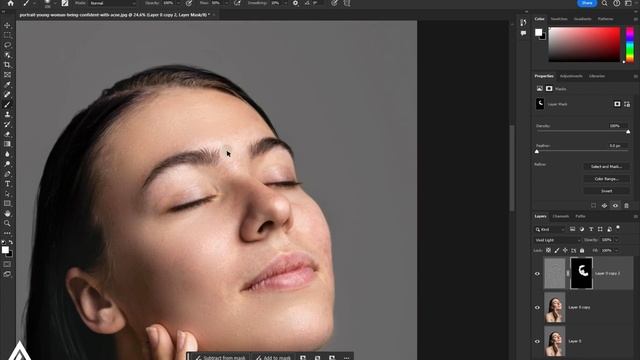Select the Hand tool
The width and height of the screenshot is (640, 360).
pos(7,213)
